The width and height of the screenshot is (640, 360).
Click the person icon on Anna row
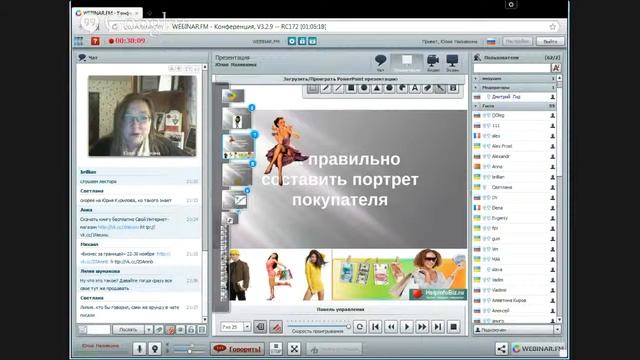[552, 167]
